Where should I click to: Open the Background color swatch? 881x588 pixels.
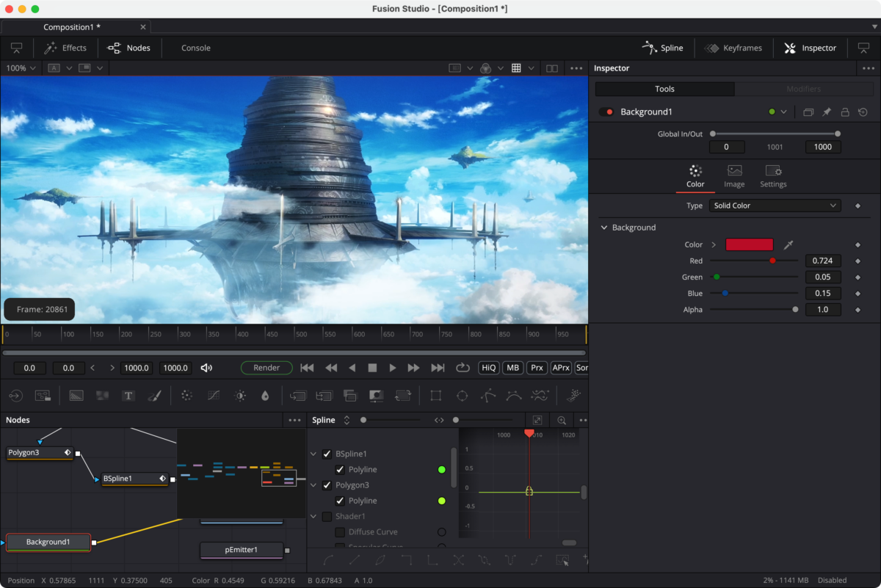point(750,244)
